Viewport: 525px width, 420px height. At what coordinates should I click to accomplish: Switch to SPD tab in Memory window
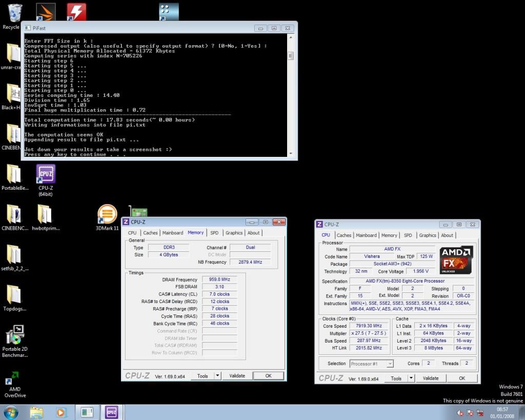pos(214,233)
